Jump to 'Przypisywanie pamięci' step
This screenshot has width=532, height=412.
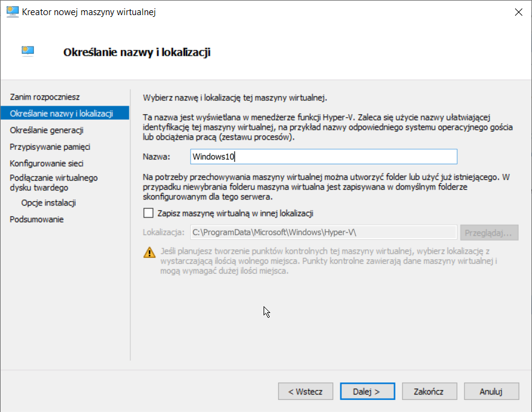(x=50, y=146)
